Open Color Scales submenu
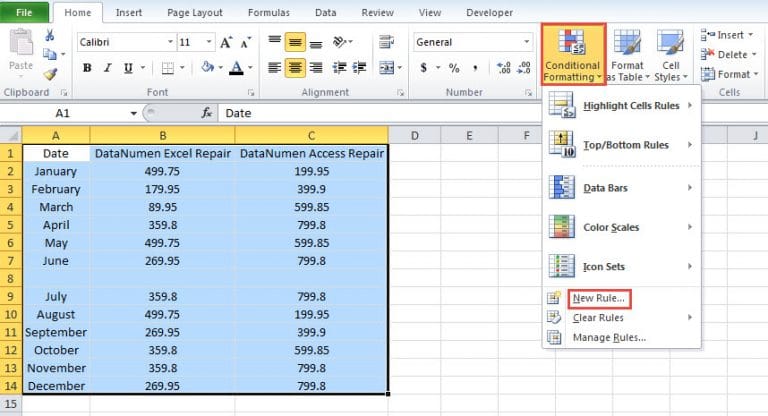This screenshot has height=416, width=768. point(622,227)
